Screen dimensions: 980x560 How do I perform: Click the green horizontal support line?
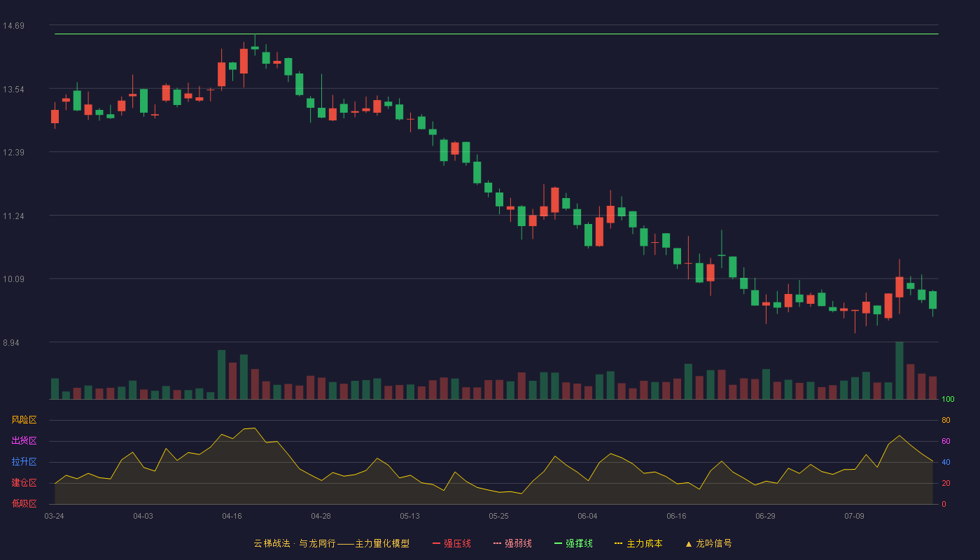click(496, 34)
